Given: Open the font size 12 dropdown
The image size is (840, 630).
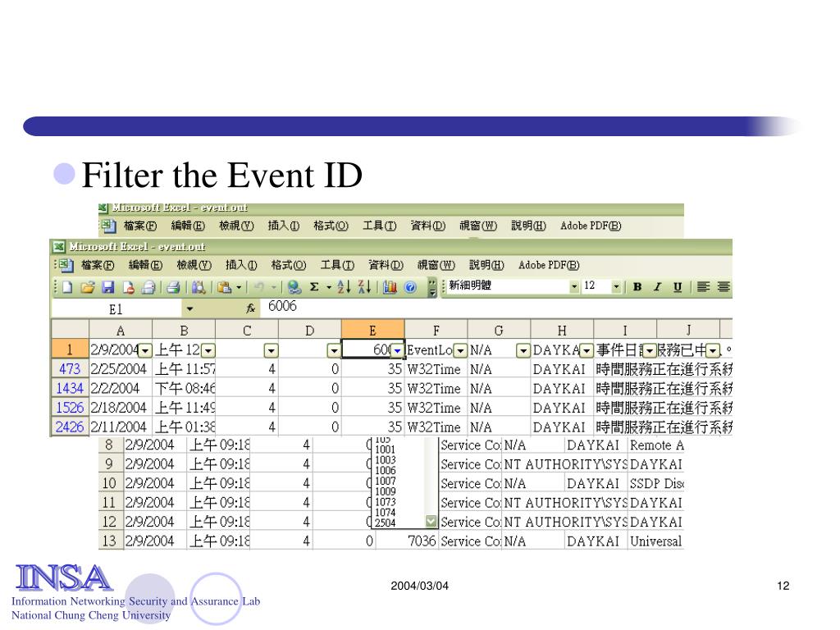Looking at the screenshot, I should pos(615,286).
